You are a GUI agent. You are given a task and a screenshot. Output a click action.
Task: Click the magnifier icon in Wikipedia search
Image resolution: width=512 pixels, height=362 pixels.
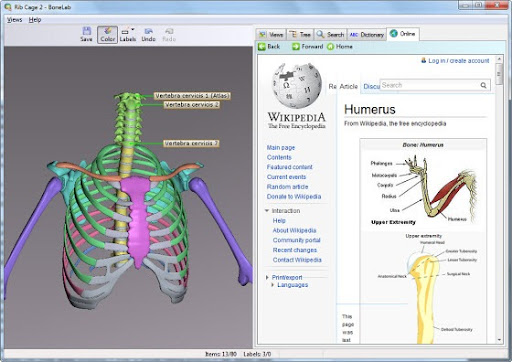(483, 86)
